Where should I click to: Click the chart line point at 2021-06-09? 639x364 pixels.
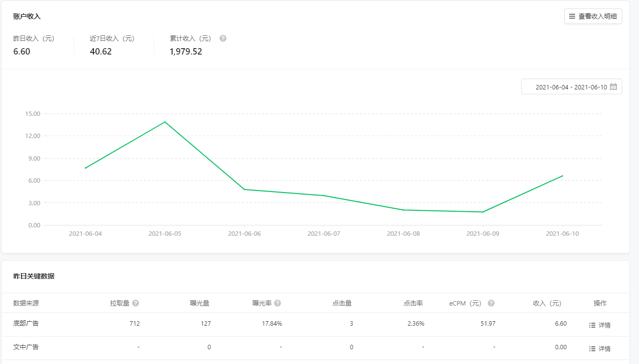pos(483,212)
